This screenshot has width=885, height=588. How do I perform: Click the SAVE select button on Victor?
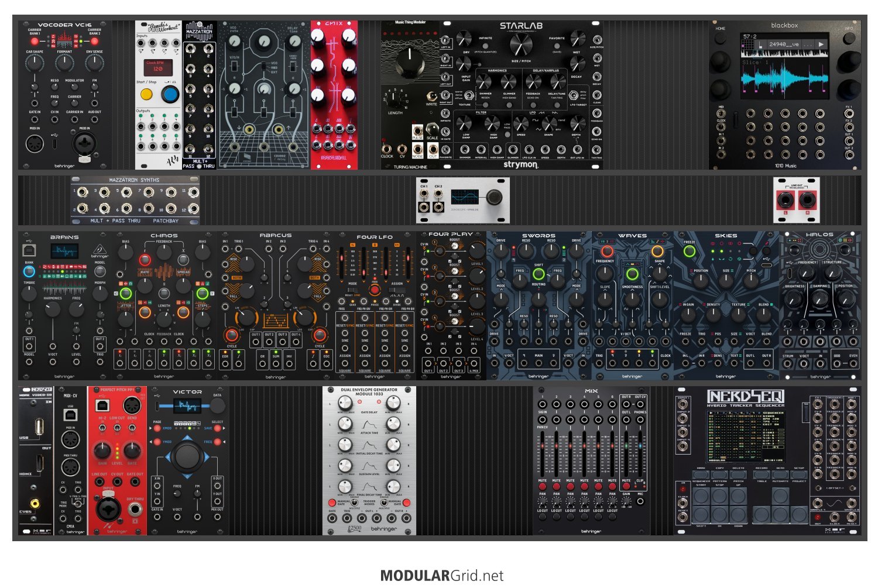point(217,428)
